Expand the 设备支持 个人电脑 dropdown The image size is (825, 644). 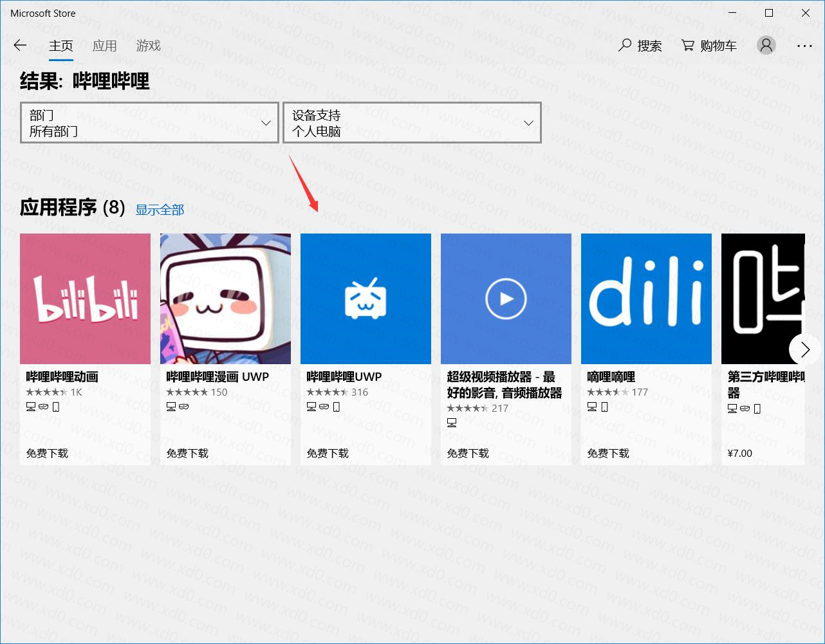412,123
